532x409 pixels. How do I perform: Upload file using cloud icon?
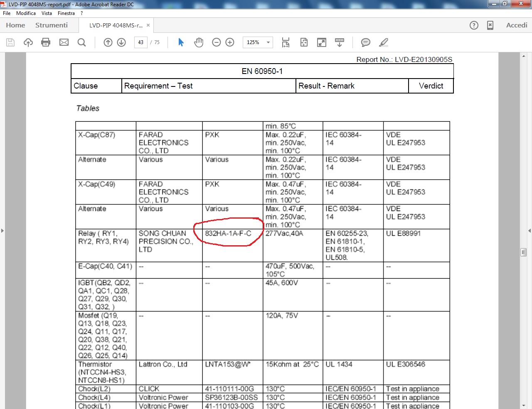point(28,42)
